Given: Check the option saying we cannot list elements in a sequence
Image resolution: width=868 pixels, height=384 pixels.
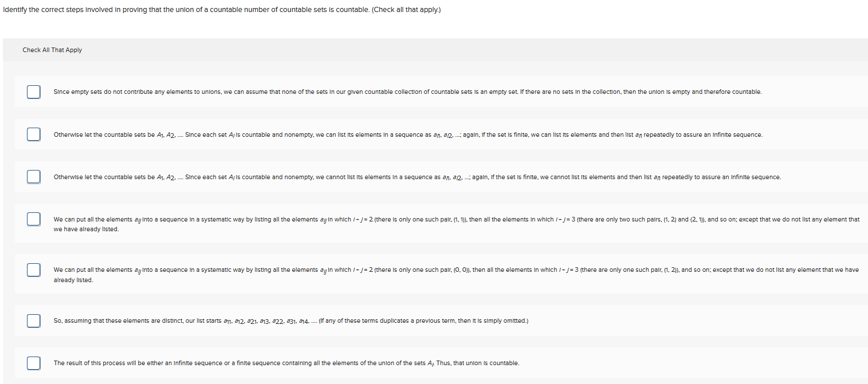Looking at the screenshot, I should 33,176.
